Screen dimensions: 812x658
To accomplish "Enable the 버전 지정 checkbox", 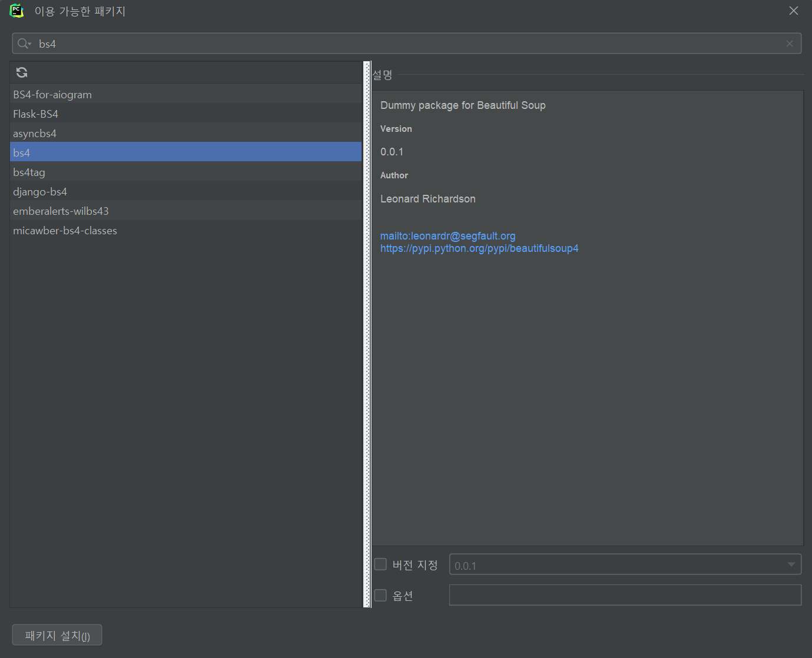I will pyautogui.click(x=380, y=564).
